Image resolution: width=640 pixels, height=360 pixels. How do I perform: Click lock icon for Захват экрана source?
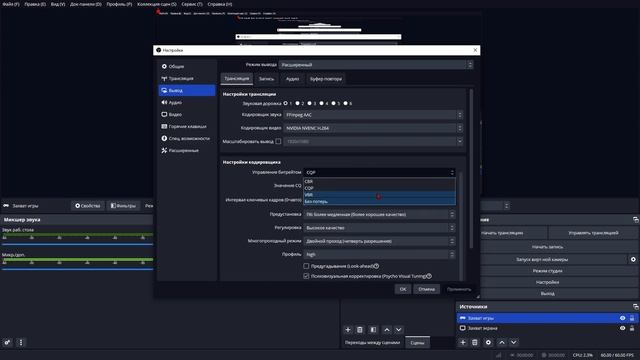click(x=632, y=328)
